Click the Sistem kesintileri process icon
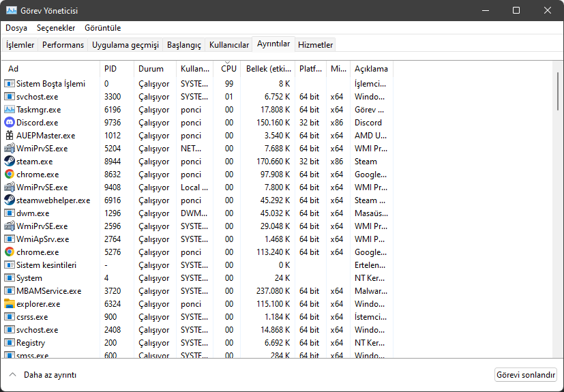Viewport: 564px width, 392px height. pos(10,265)
